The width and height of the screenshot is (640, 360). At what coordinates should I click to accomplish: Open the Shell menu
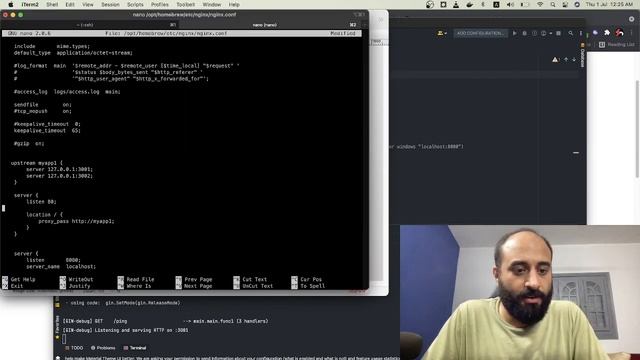[x=52, y=4]
